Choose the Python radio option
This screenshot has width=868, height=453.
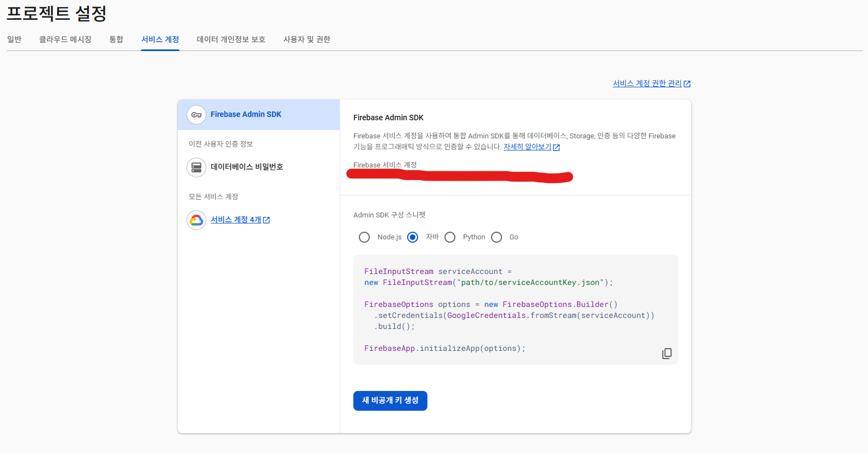[450, 237]
